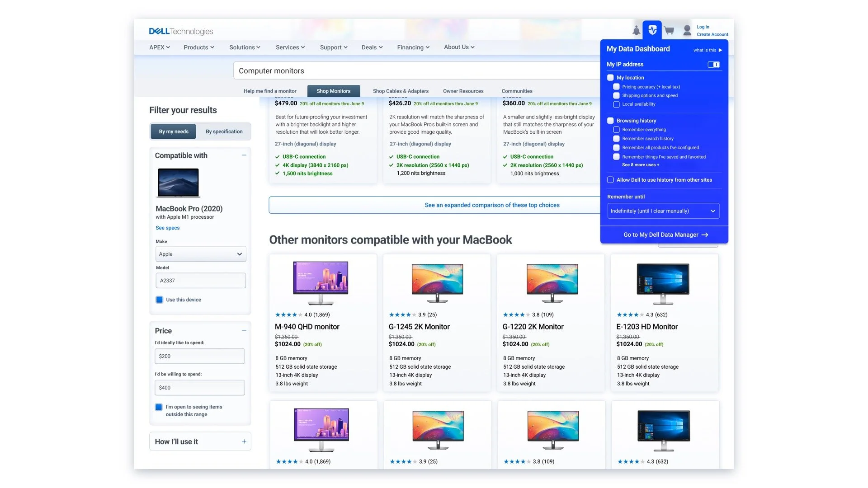The height and width of the screenshot is (488, 868).
Task: Collapse the Compatible with section
Action: click(244, 155)
